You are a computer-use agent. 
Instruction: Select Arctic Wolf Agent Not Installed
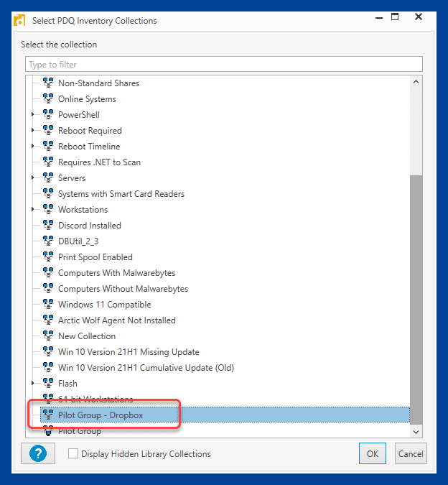(117, 320)
